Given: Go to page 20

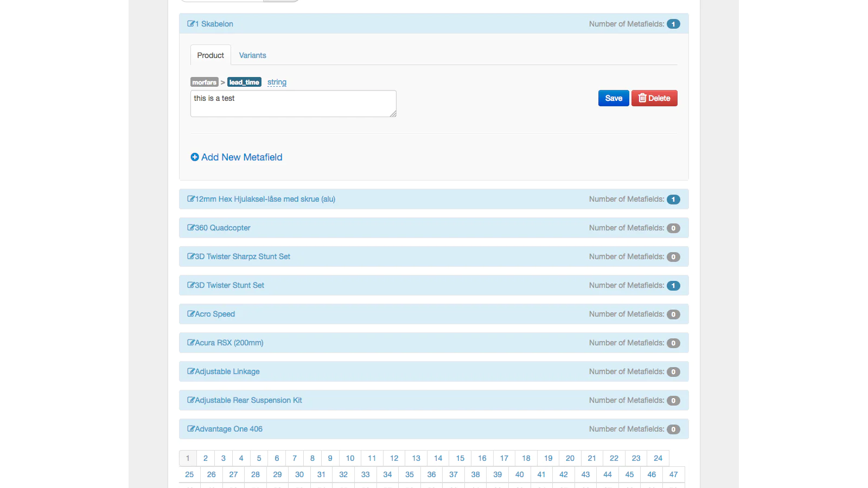Looking at the screenshot, I should pos(570,458).
